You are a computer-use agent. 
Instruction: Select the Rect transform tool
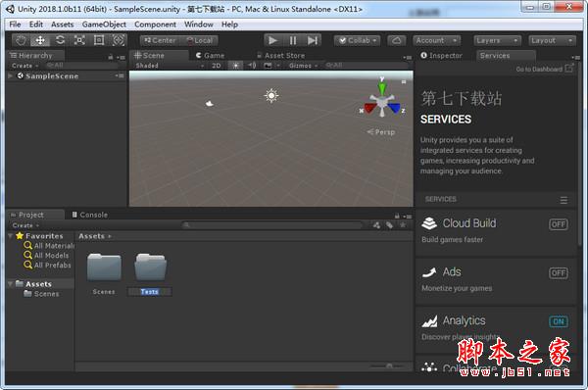pos(99,40)
